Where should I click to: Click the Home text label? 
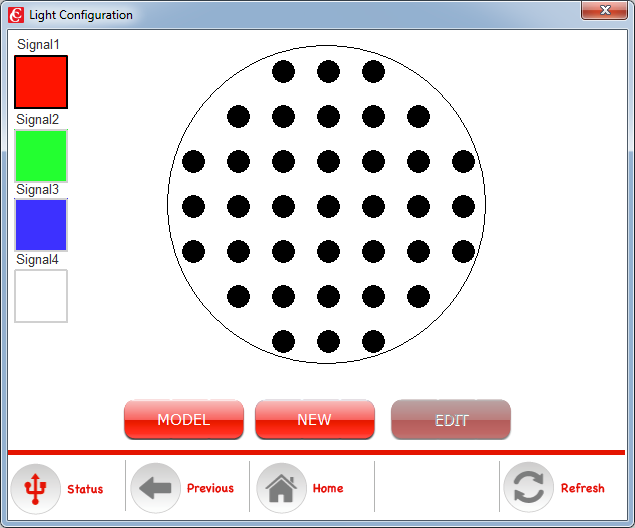tap(328, 488)
